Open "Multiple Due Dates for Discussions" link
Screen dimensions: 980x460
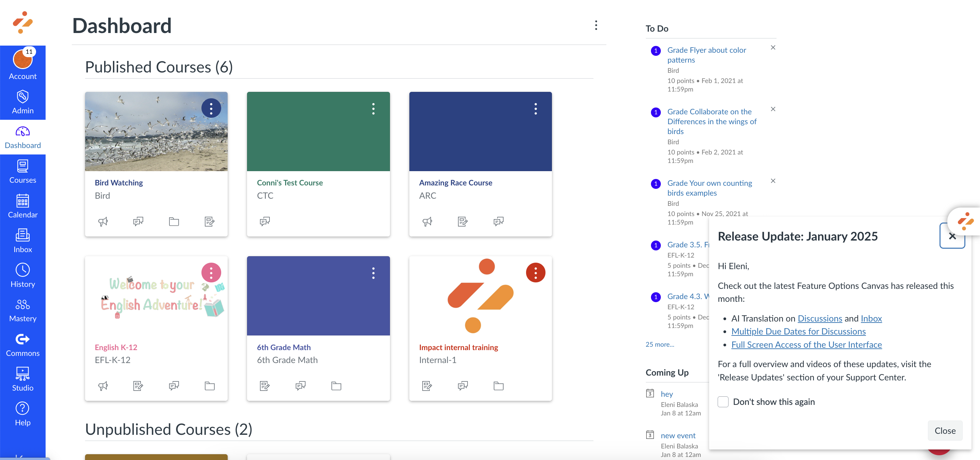(798, 331)
